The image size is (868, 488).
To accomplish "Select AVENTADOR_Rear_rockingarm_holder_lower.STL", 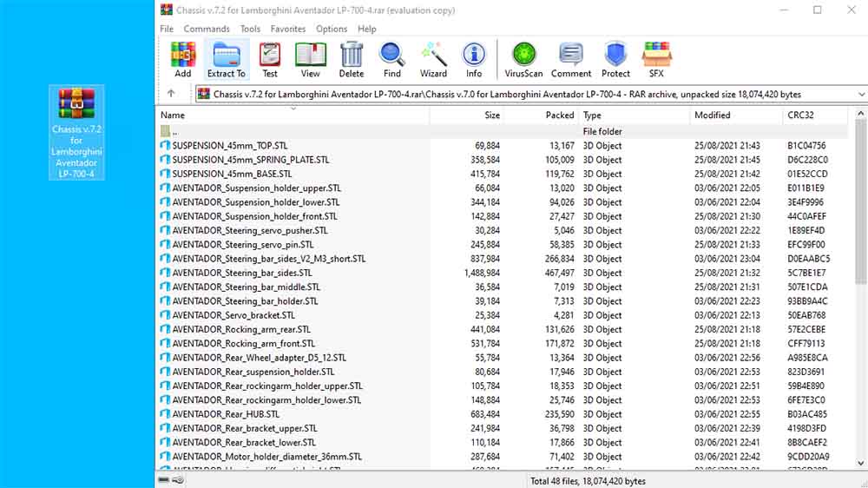I will coord(266,400).
